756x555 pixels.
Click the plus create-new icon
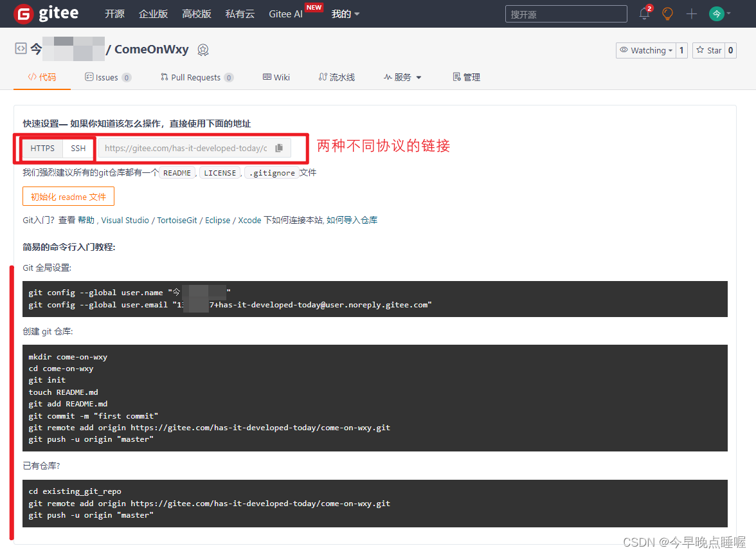click(692, 14)
